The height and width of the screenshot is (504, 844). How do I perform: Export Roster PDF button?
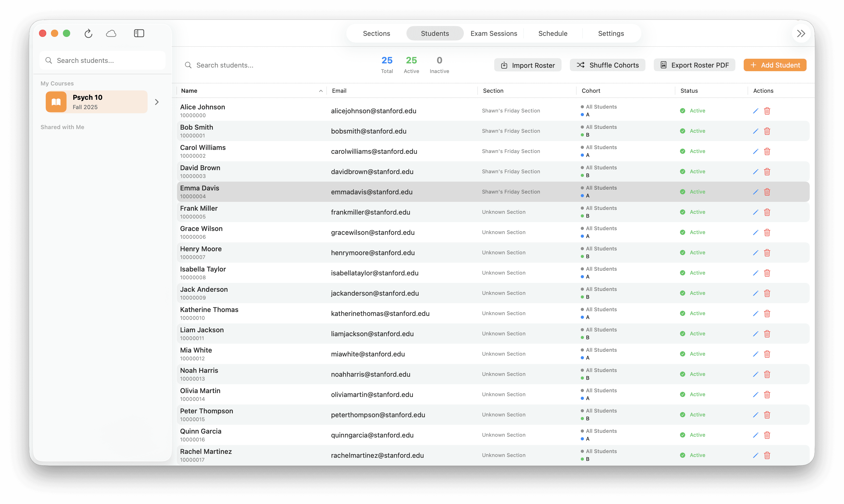pyautogui.click(x=694, y=65)
